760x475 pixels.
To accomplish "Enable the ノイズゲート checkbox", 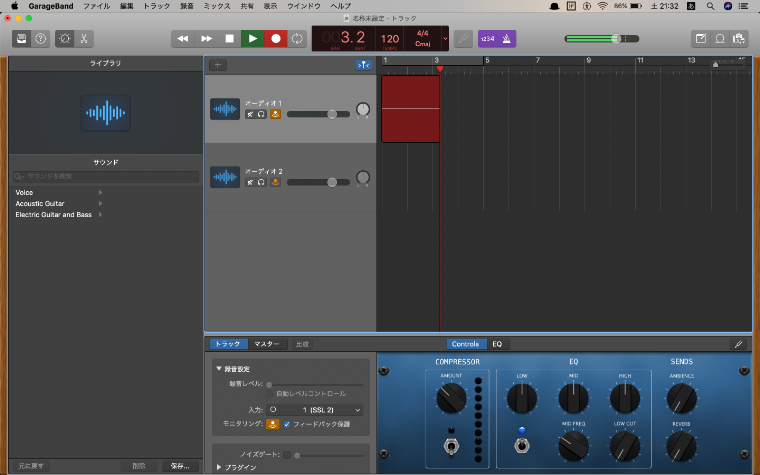I will (x=285, y=454).
